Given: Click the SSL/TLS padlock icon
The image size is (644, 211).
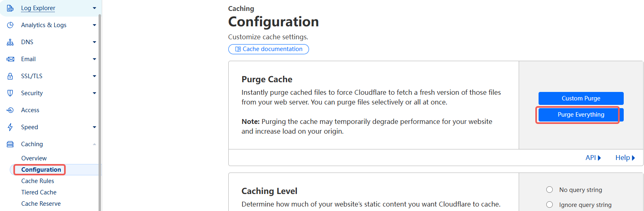Looking at the screenshot, I should tap(10, 76).
